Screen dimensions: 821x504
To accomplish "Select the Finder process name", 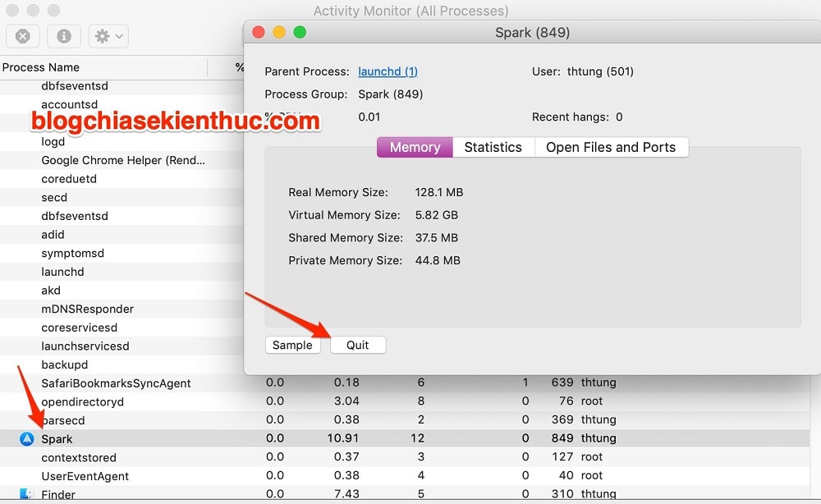I will pos(58,495).
